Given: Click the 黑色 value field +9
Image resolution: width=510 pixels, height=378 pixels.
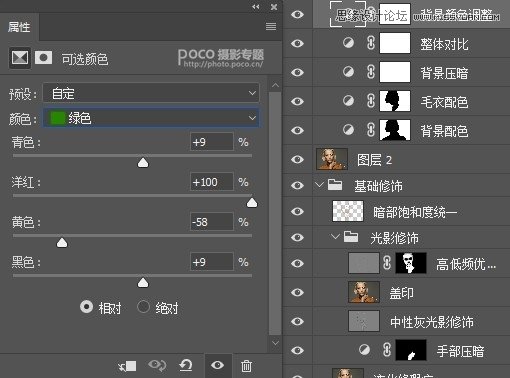Looking at the screenshot, I should (212, 262).
